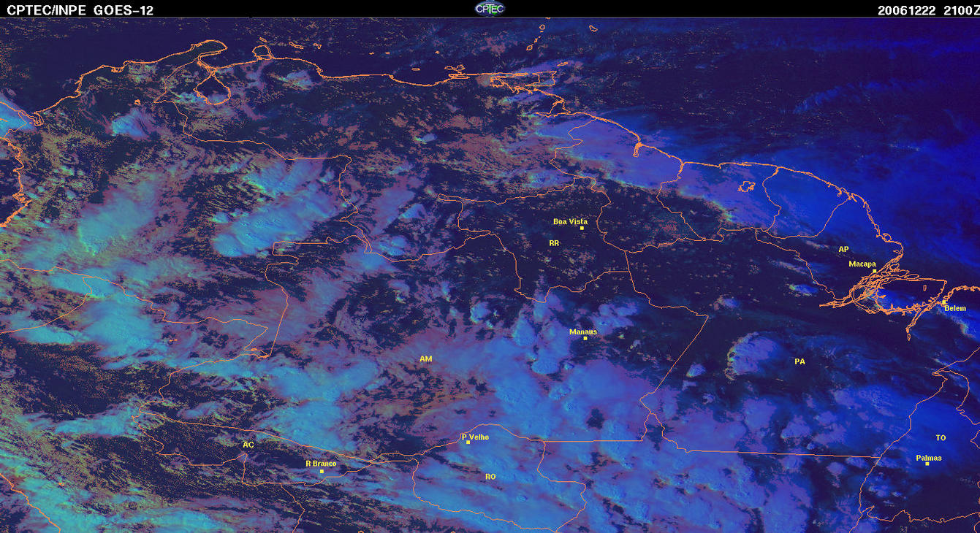Click the R Branco city marker dot
980x533 pixels.
[322, 471]
